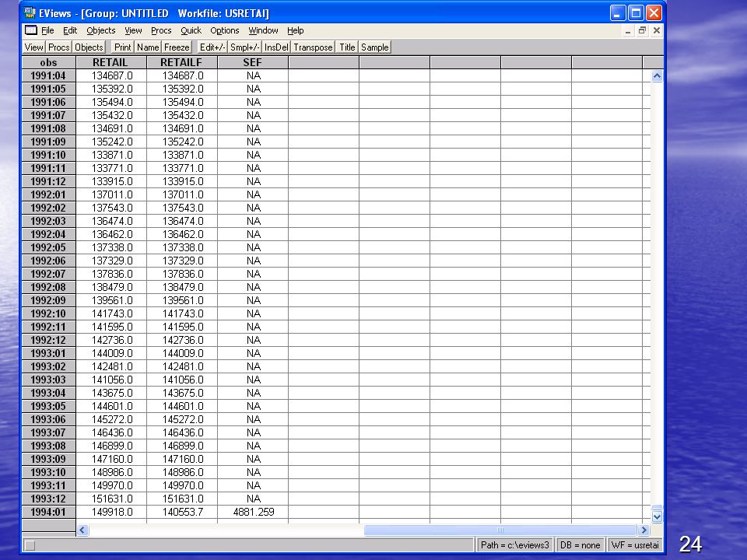Select the RETAIL column header

click(x=111, y=62)
